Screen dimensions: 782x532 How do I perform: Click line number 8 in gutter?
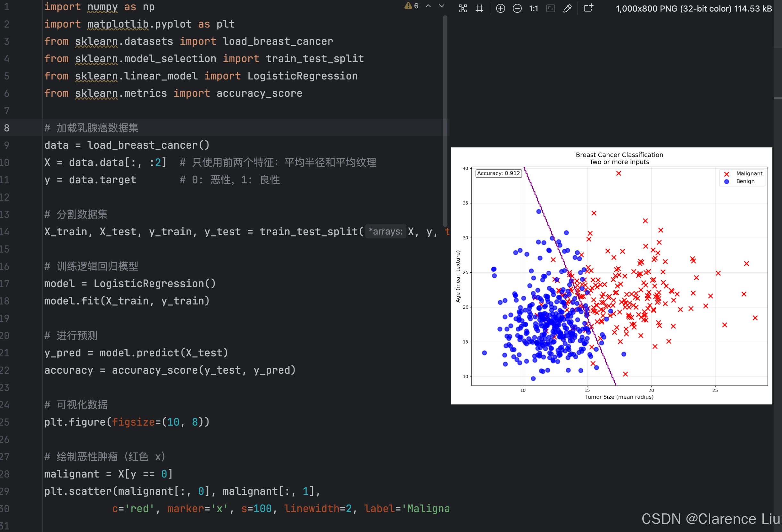(x=7, y=128)
